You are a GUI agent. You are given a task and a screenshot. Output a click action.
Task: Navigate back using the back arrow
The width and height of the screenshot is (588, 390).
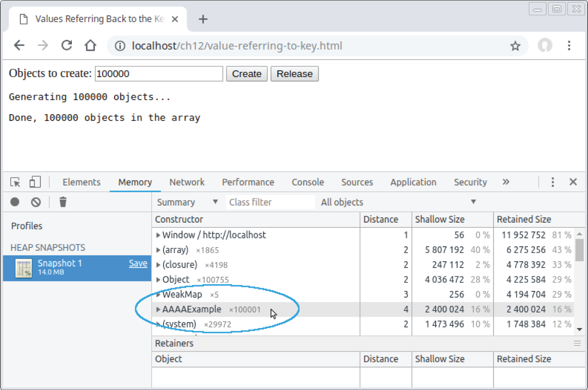19,45
